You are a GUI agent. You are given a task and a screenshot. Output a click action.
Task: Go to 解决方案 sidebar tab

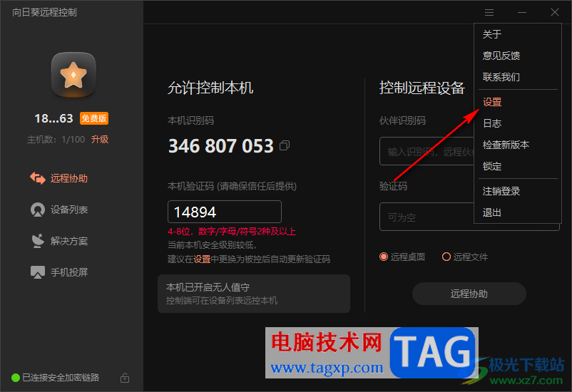tap(59, 241)
